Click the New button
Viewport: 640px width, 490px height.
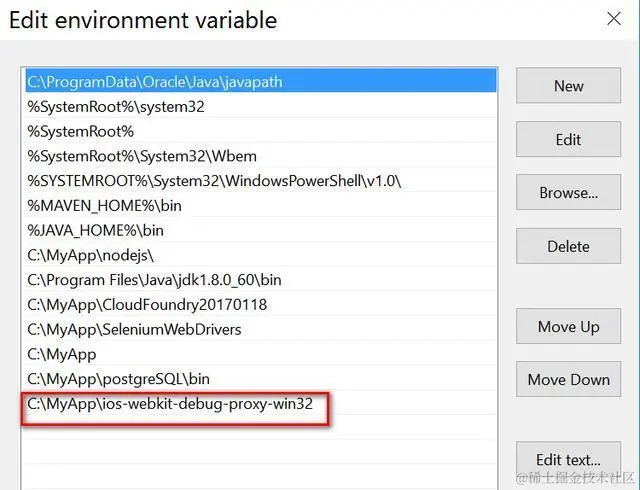pos(568,86)
